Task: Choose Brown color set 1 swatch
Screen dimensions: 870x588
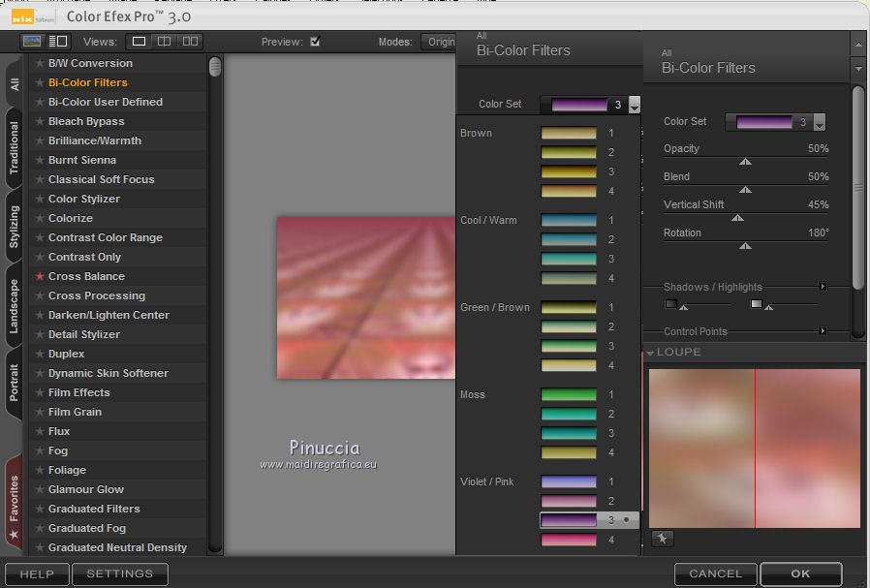Action: (x=569, y=133)
